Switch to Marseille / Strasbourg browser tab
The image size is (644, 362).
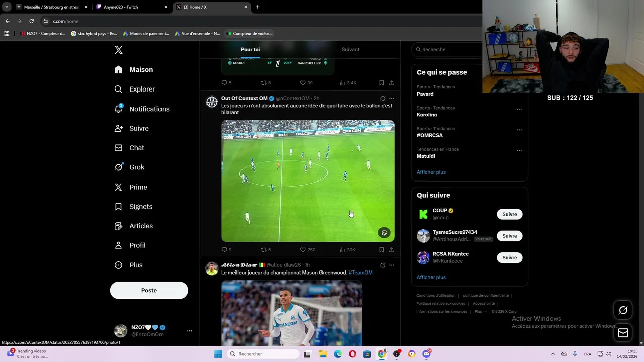point(51,7)
